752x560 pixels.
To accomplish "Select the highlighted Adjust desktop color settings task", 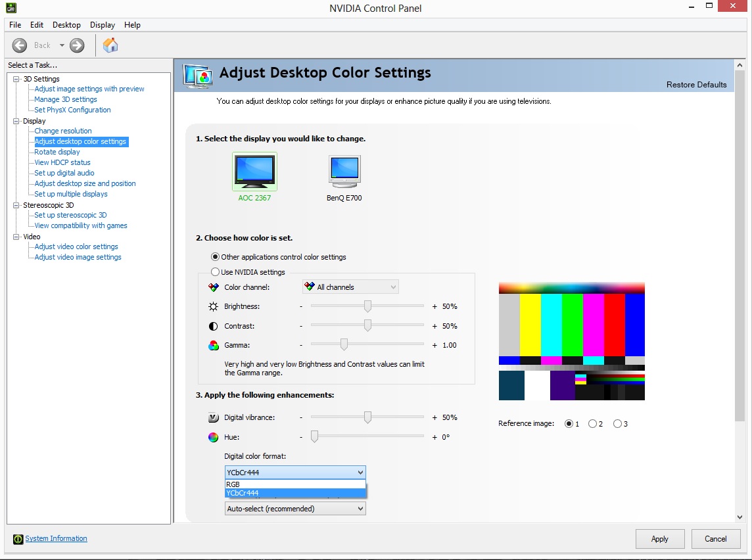I will click(x=81, y=141).
